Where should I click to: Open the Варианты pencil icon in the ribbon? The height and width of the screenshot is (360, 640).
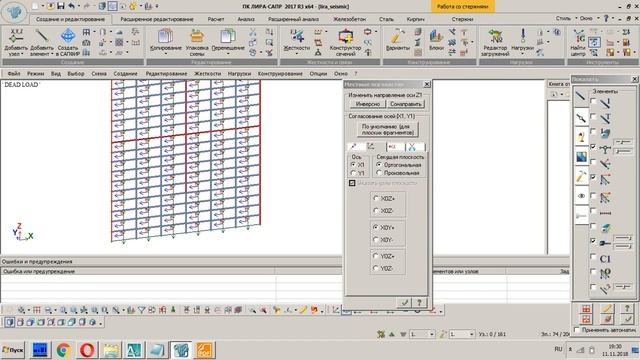point(397,36)
